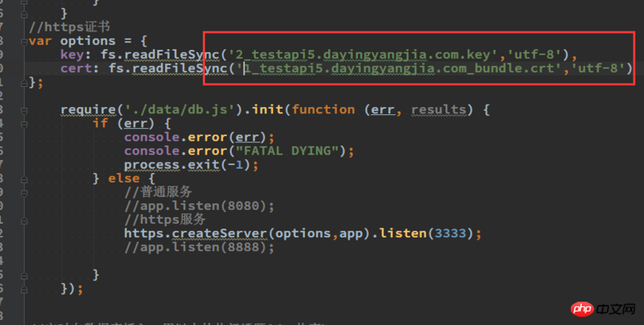This screenshot has height=325, width=644.
Task: Collapse the require init function fold marker
Action: click(x=24, y=110)
